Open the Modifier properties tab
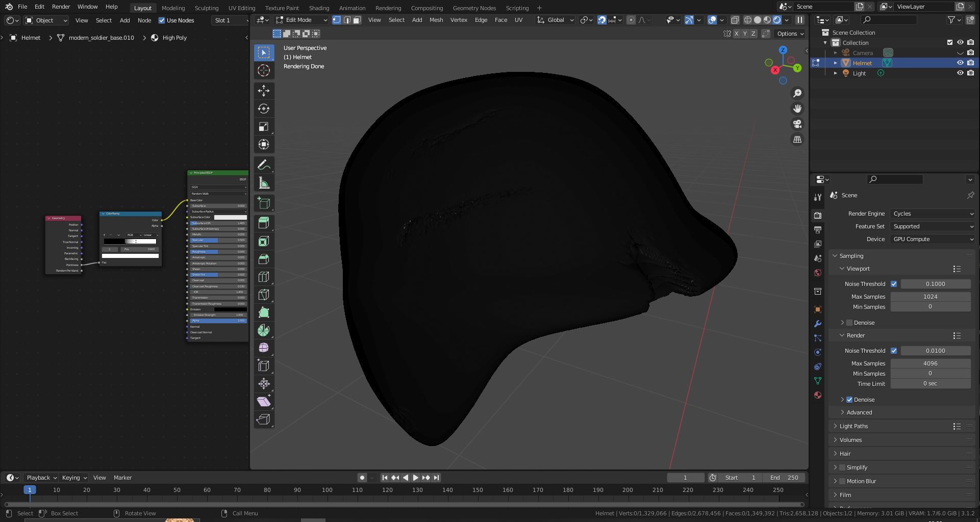980x522 pixels. point(818,324)
